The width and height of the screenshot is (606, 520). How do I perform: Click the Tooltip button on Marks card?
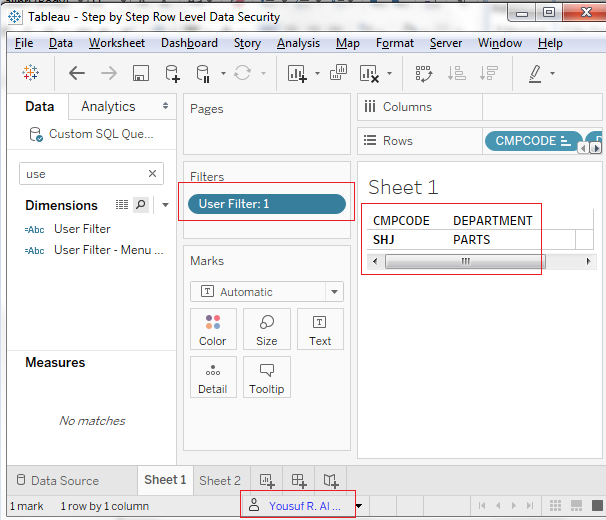tap(267, 377)
